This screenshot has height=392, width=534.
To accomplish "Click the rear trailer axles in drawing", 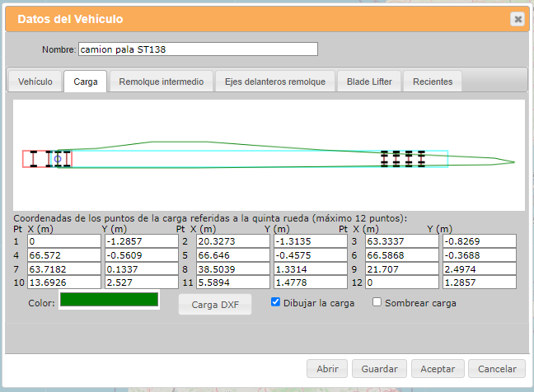I will (402, 159).
